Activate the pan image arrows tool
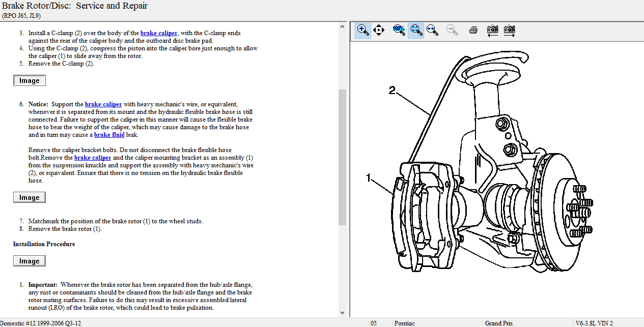This screenshot has height=327, width=644. [x=379, y=30]
